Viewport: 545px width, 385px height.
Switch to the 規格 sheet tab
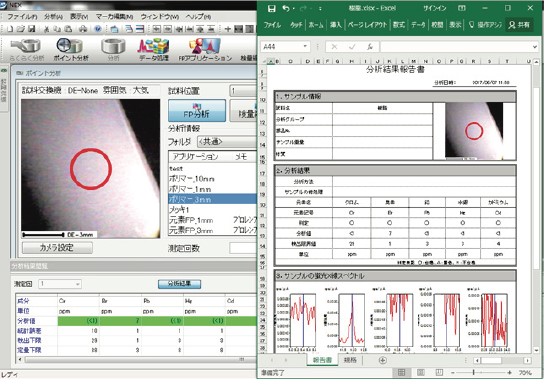click(350, 360)
